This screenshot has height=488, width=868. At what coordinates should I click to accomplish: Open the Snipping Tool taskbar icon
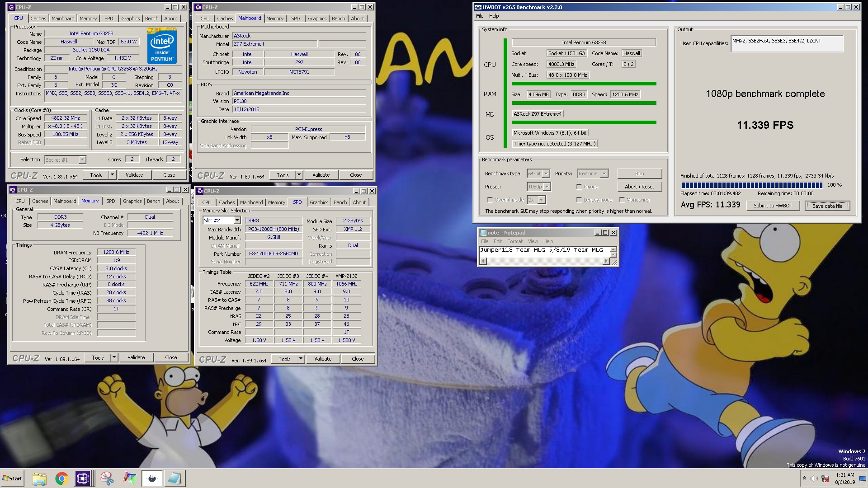[107, 479]
